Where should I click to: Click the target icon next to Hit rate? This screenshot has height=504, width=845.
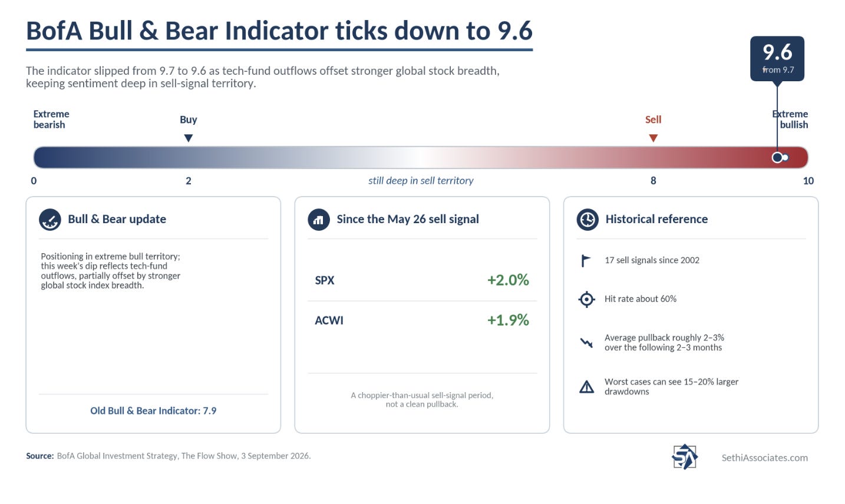(x=586, y=299)
